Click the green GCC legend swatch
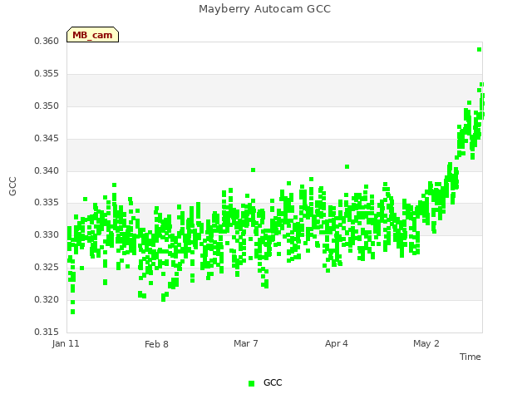 pyautogui.click(x=251, y=383)
